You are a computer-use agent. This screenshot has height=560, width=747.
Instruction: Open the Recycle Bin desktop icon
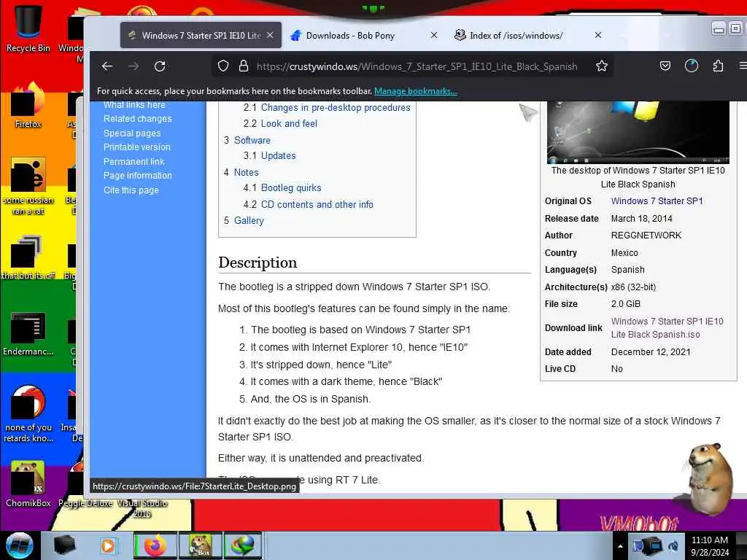pos(28,28)
